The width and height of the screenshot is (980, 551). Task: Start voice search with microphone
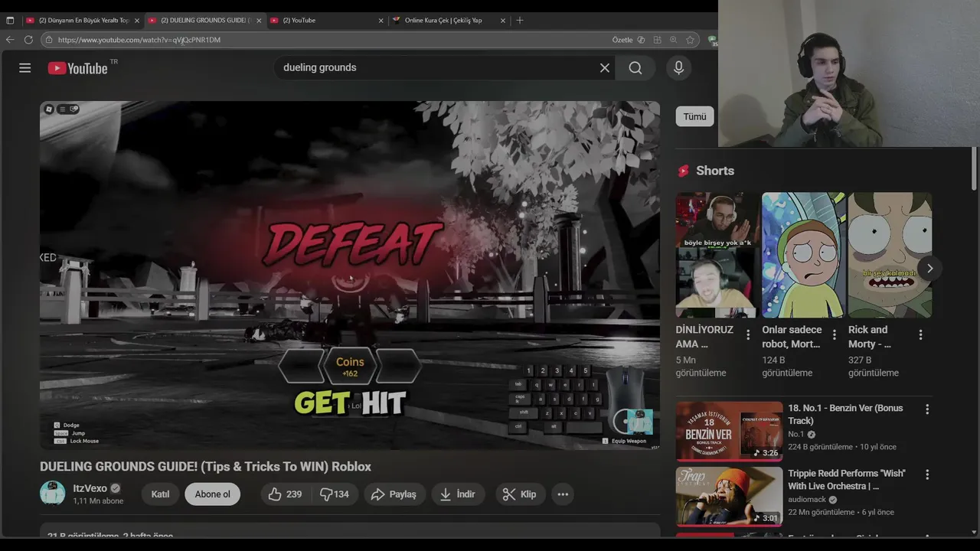678,68
